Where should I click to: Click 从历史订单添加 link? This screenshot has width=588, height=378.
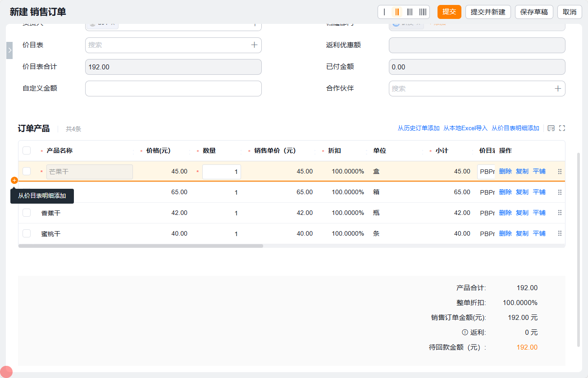pyautogui.click(x=418, y=128)
